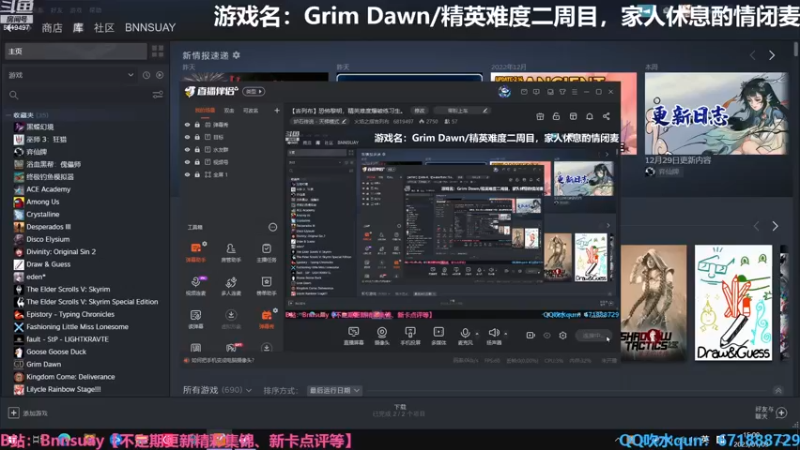Open the phone-as-webcam help link
This screenshot has width=800, height=450.
(220, 360)
